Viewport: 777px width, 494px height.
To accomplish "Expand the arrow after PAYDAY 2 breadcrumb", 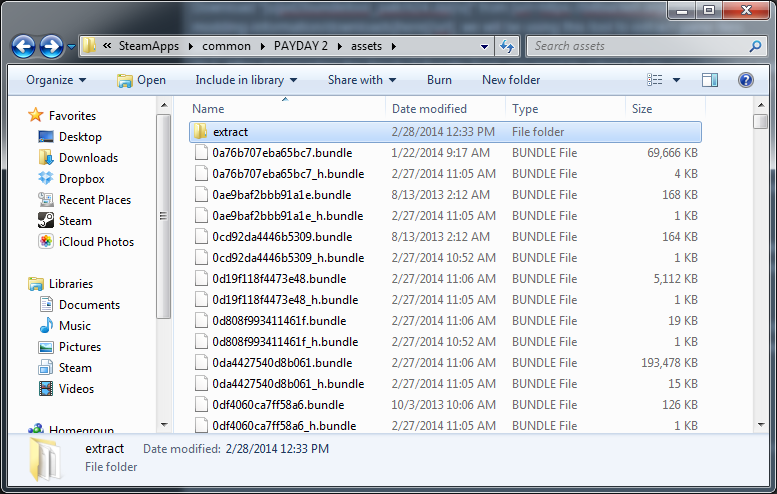I will 340,47.
